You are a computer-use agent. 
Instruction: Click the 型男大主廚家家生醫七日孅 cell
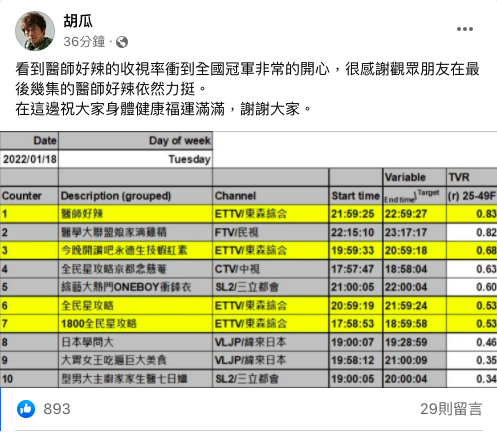tap(135, 379)
